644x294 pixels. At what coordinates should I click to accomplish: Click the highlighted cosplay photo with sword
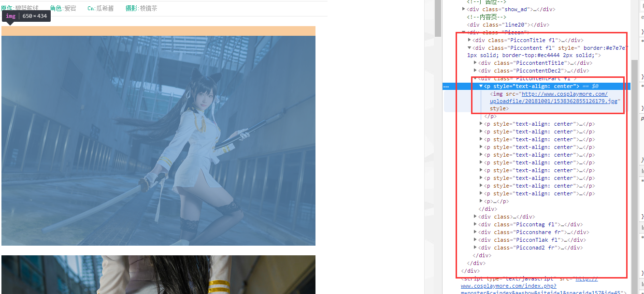(158, 141)
